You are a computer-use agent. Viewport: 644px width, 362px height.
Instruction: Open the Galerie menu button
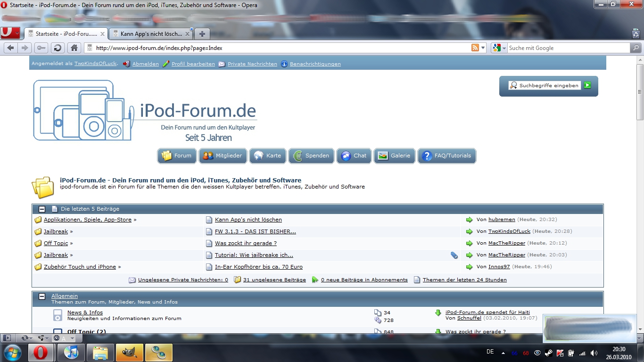click(395, 156)
